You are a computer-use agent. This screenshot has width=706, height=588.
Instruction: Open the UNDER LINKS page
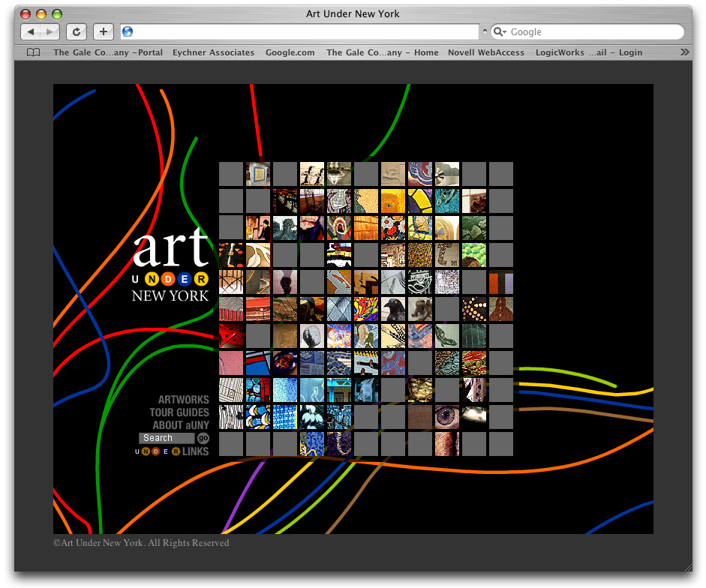(x=172, y=451)
